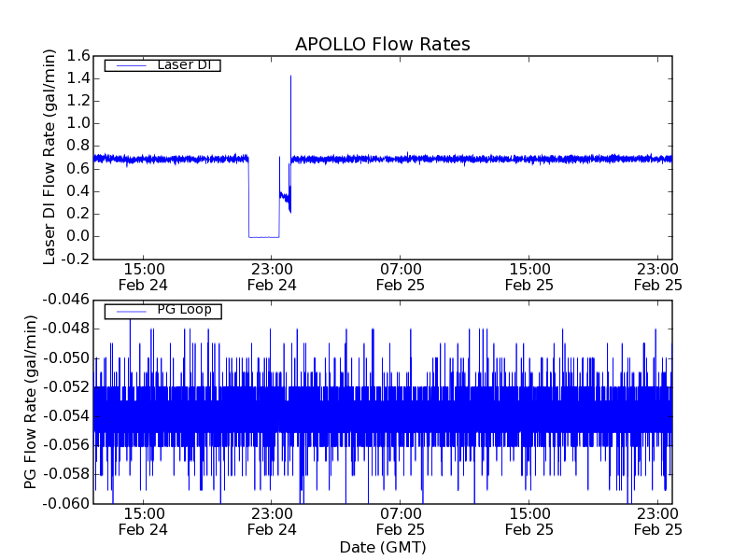
Task: Select 23:00 Feb 25 tick under bottom plot
Action: [657, 521]
